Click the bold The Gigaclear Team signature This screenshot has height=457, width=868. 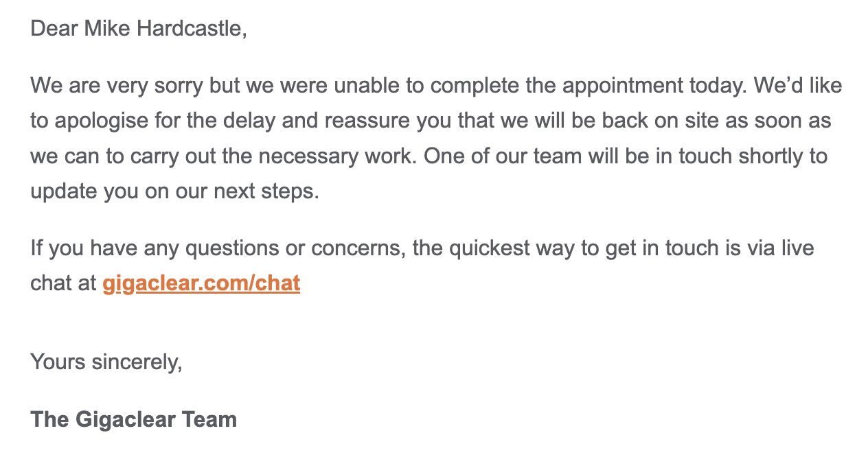pyautogui.click(x=134, y=419)
